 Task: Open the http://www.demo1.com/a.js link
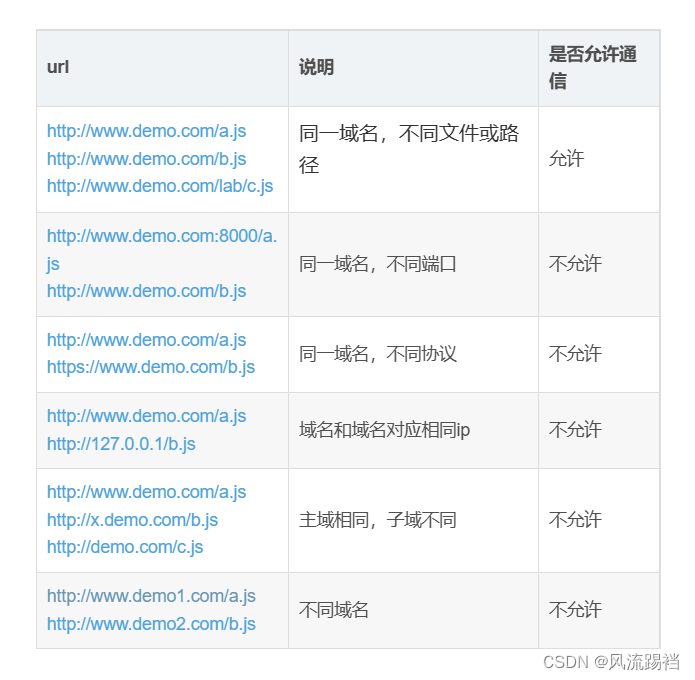click(x=151, y=597)
